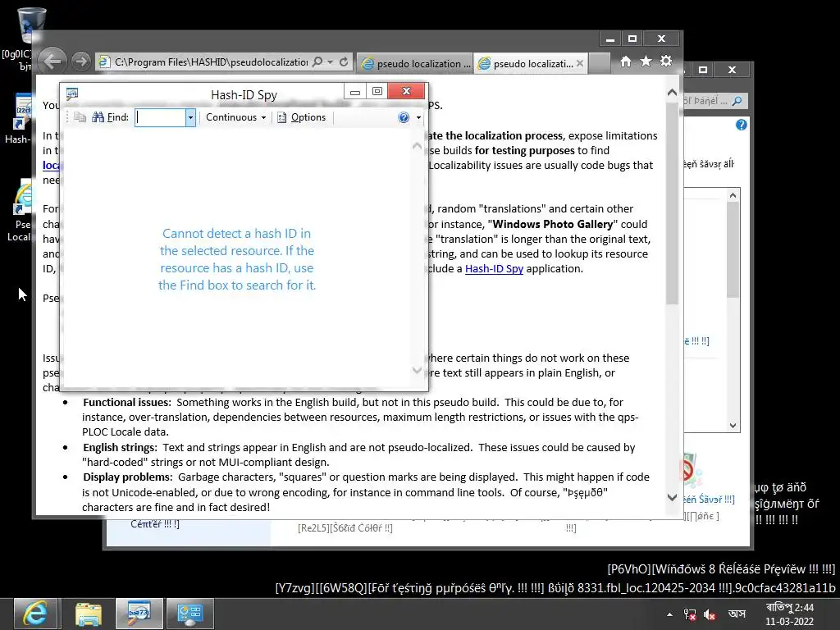Click 'English strings' bold heading text
The image size is (840, 630).
point(120,447)
